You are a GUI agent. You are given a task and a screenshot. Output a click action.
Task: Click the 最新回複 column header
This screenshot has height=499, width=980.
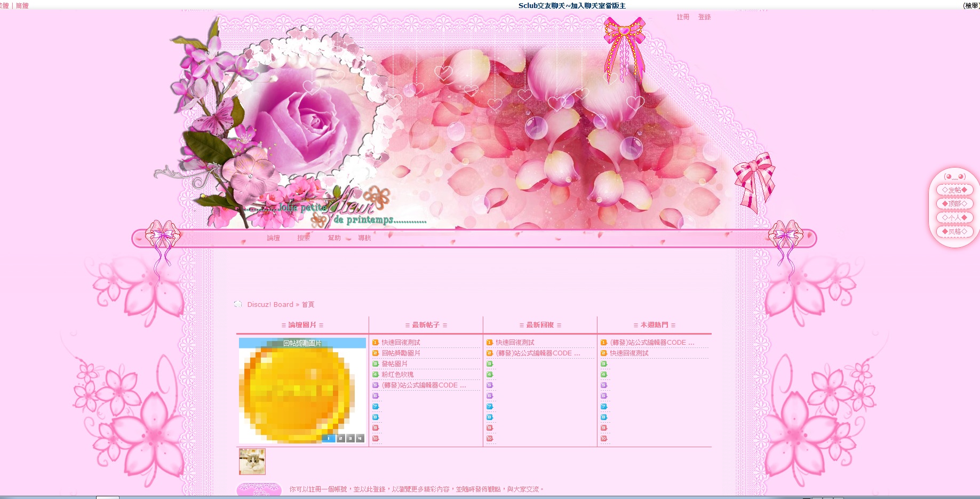click(540, 325)
